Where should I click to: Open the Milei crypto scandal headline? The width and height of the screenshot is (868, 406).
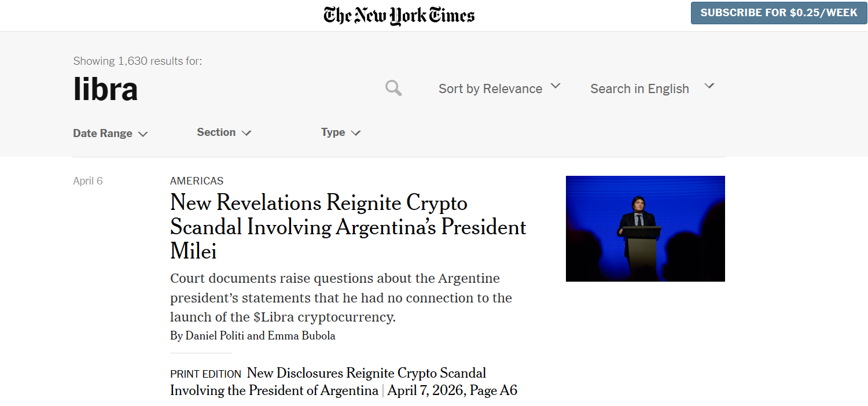348,227
